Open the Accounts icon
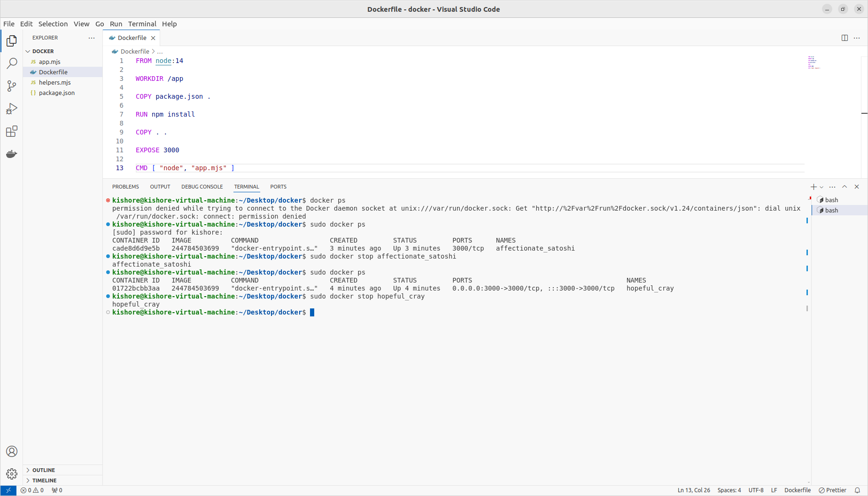This screenshot has height=496, width=868. click(x=12, y=451)
